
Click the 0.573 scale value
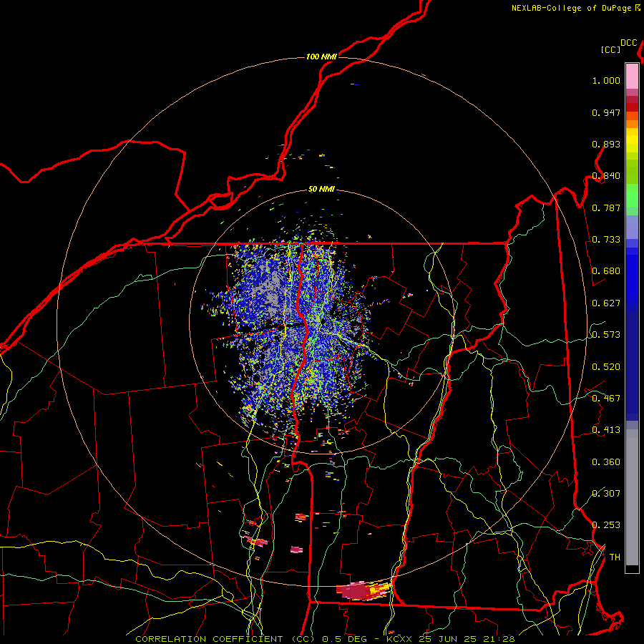coord(606,335)
